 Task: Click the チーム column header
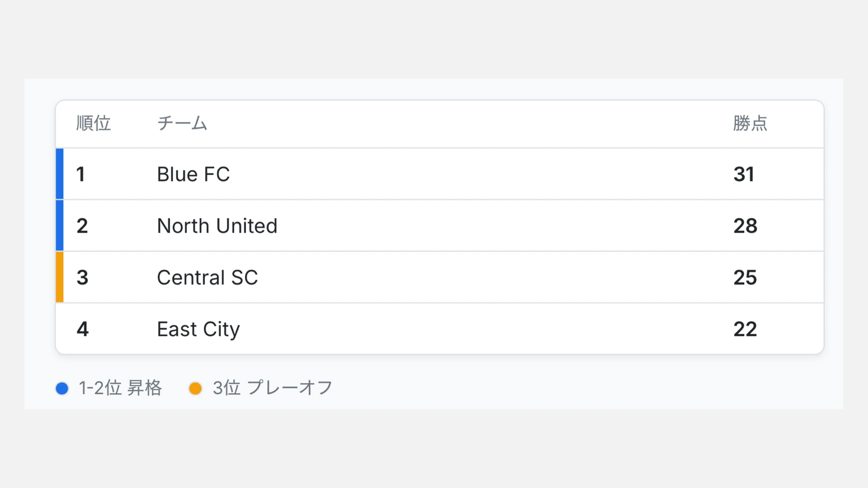pos(182,123)
